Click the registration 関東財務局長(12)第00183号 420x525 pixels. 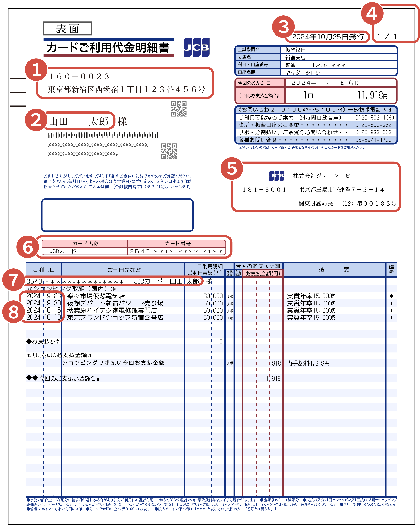[x=348, y=203]
